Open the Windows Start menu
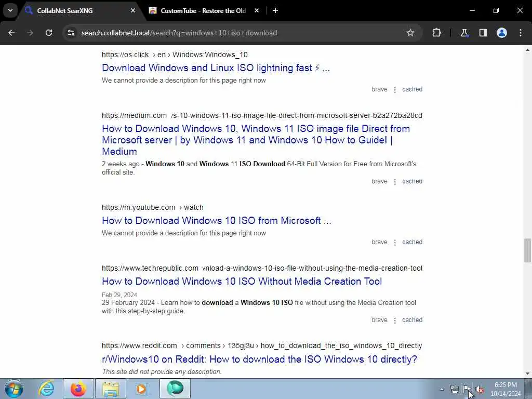The width and height of the screenshot is (532, 399). [14, 389]
